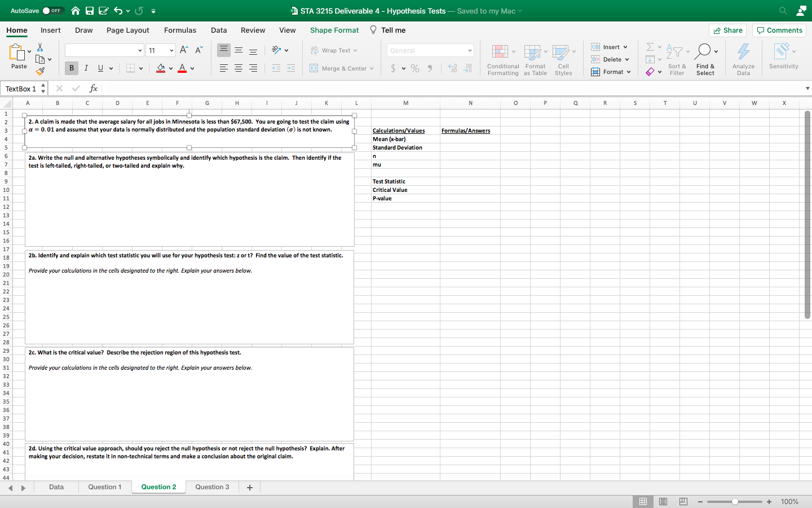
Task: Toggle Underline formatting
Action: [x=100, y=68]
